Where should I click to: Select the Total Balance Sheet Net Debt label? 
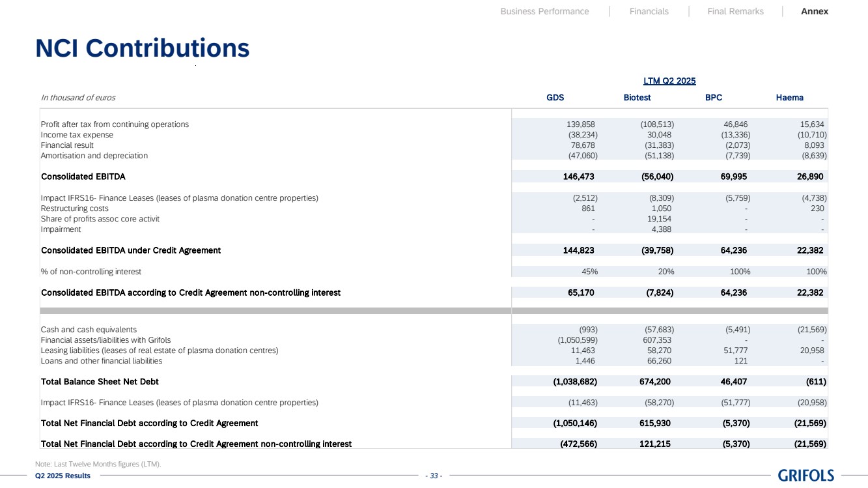point(100,381)
